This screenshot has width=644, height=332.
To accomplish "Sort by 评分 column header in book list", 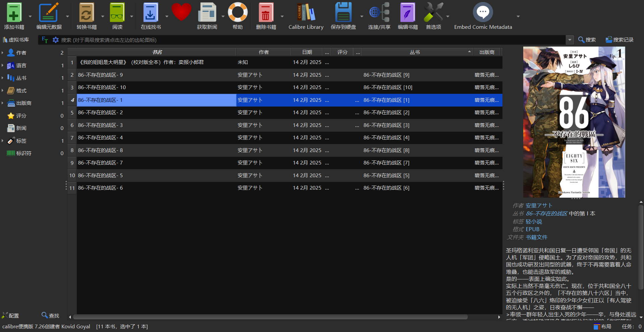I will (342, 52).
